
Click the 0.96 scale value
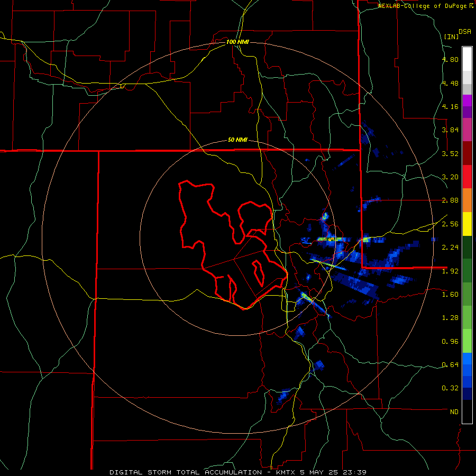tap(450, 342)
